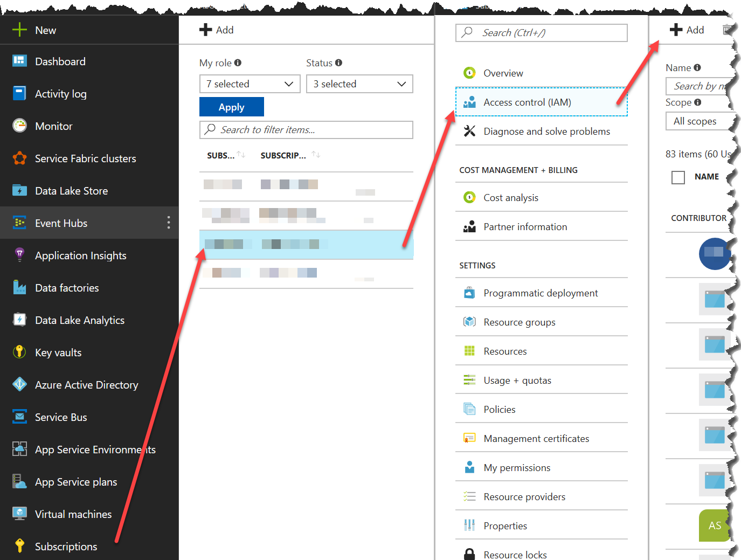Open Dashboard via its sidebar icon
Viewport: 741px width, 560px height.
19,61
